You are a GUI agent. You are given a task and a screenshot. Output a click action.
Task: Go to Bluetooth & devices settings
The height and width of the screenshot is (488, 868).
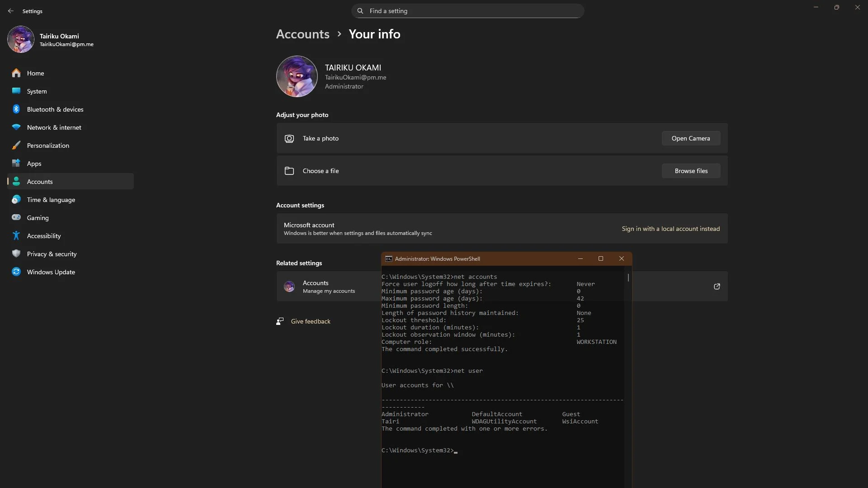coord(71,109)
